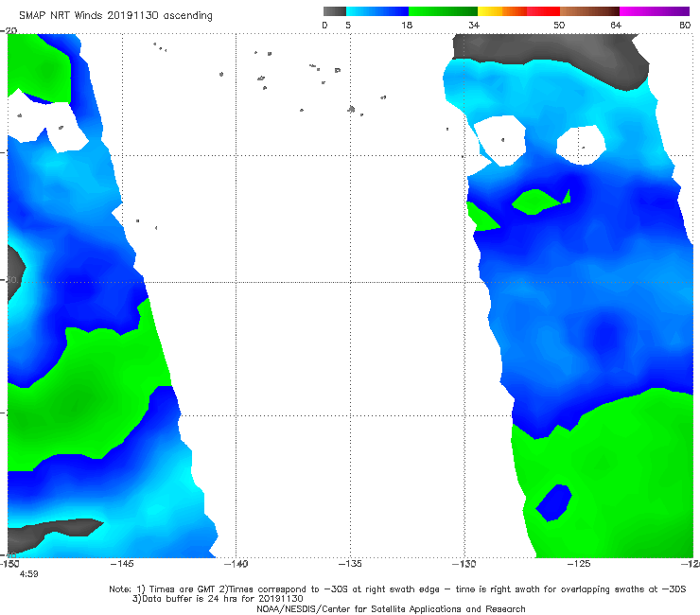700x615 pixels.
Task: Click the longitude label '-140'
Action: [236, 564]
